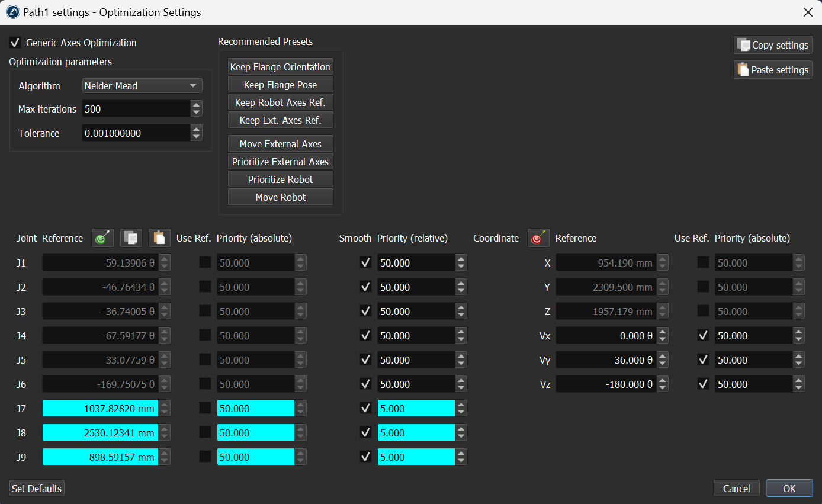This screenshot has height=504, width=822.
Task: Click the J9 relative priority field
Action: [416, 457]
